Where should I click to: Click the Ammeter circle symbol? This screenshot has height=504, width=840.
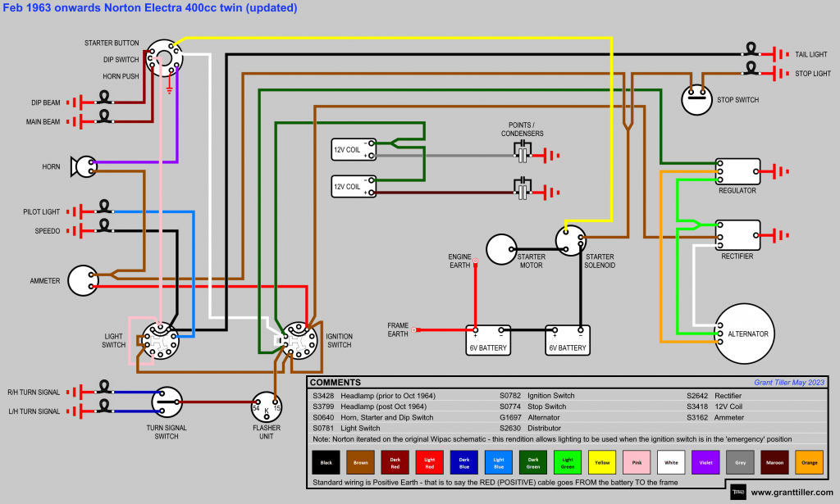(82, 280)
